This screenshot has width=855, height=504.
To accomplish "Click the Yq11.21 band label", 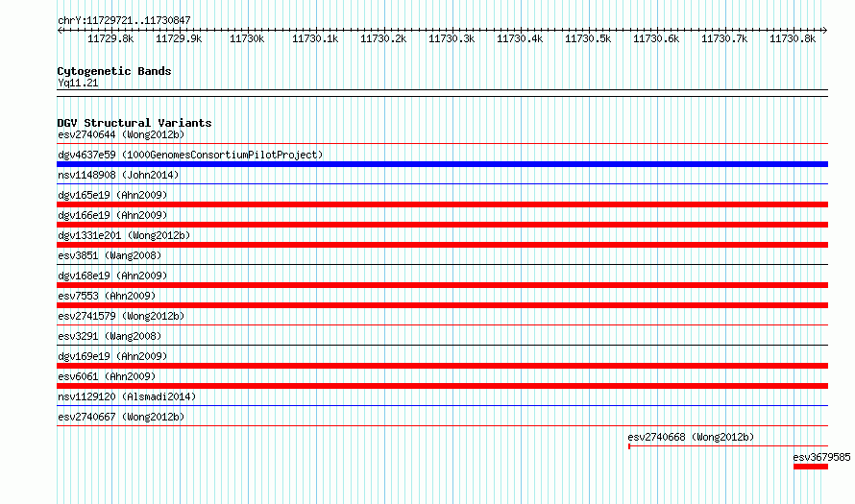I will [78, 83].
